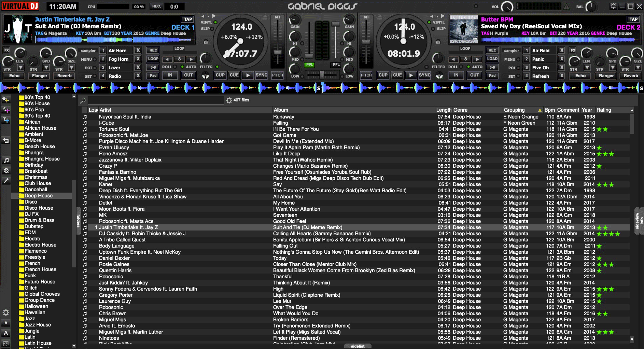Image resolution: width=644 pixels, height=349 pixels.
Task: Start playback on Deck 1
Action: click(x=248, y=75)
